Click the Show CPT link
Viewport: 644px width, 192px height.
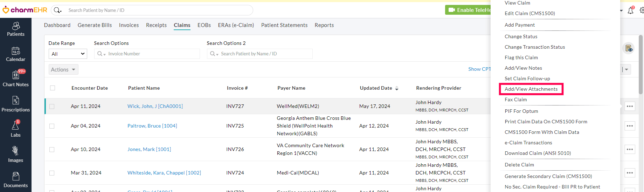coord(479,69)
